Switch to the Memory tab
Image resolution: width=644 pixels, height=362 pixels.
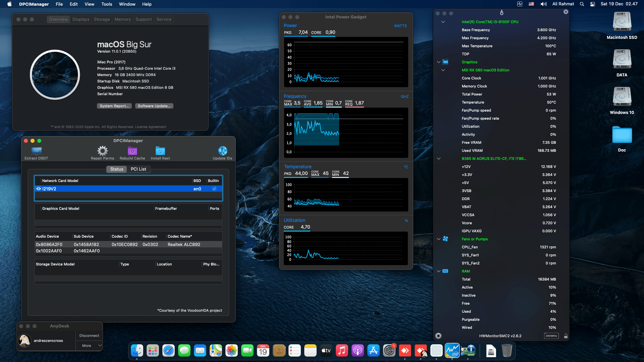tap(122, 19)
